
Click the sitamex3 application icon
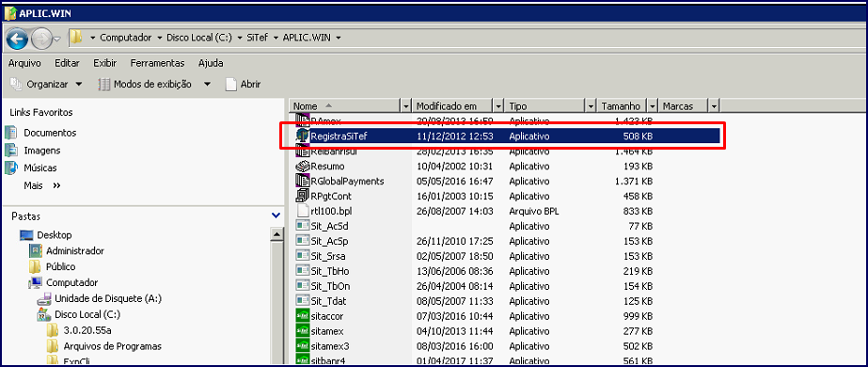point(302,346)
